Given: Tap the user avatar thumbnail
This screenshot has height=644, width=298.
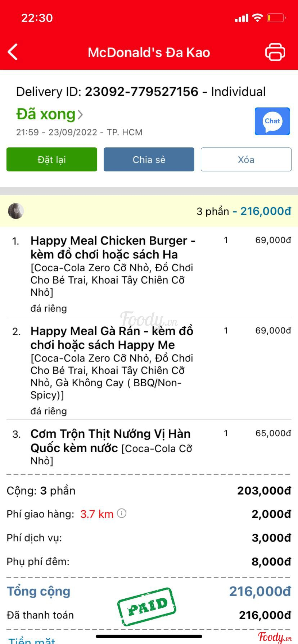Looking at the screenshot, I should pos(16,211).
